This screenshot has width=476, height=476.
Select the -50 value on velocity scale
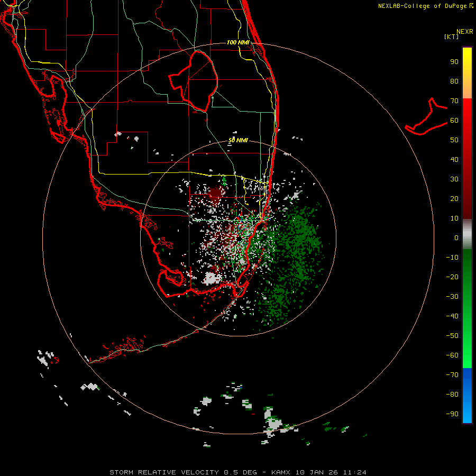[452, 336]
